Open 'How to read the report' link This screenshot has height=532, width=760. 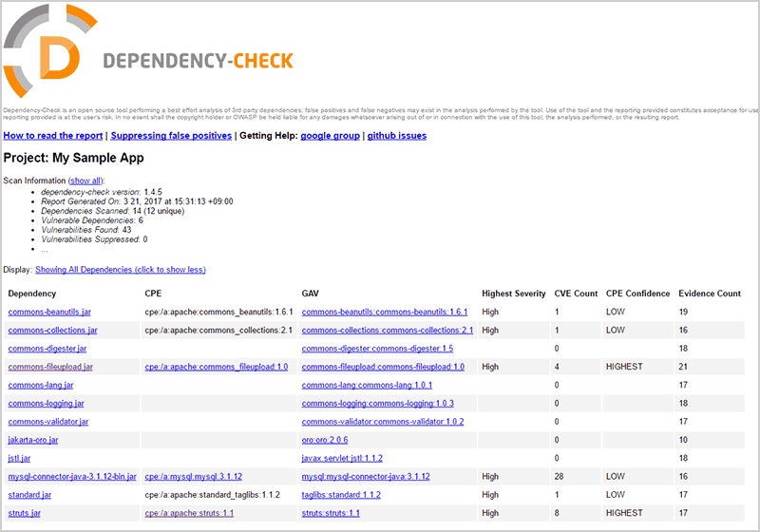click(x=53, y=136)
